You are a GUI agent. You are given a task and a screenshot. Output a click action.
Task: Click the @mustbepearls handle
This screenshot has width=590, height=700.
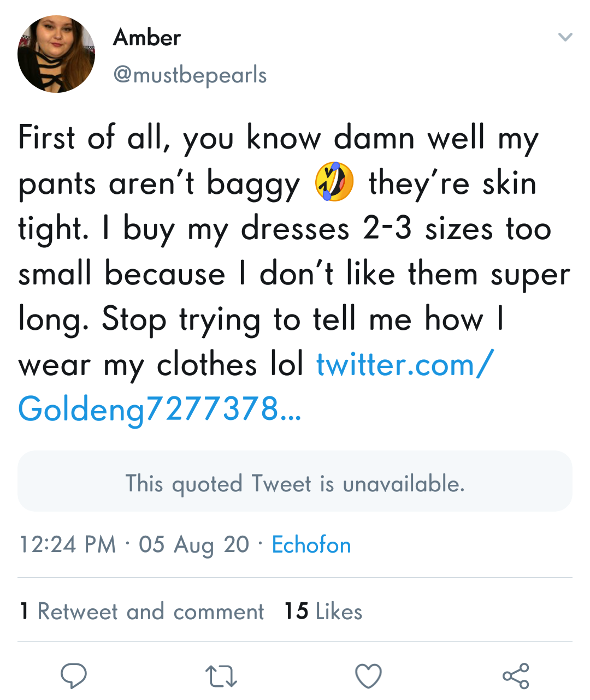(190, 75)
